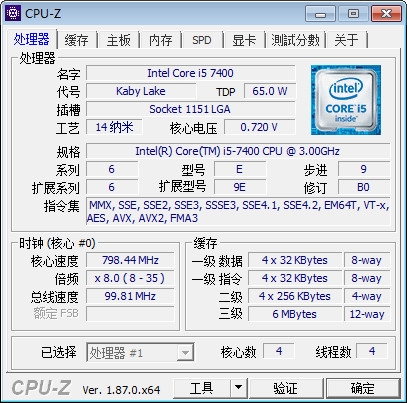The image size is (407, 403).
Task: Open the 显卡 tab
Action: pyautogui.click(x=244, y=40)
